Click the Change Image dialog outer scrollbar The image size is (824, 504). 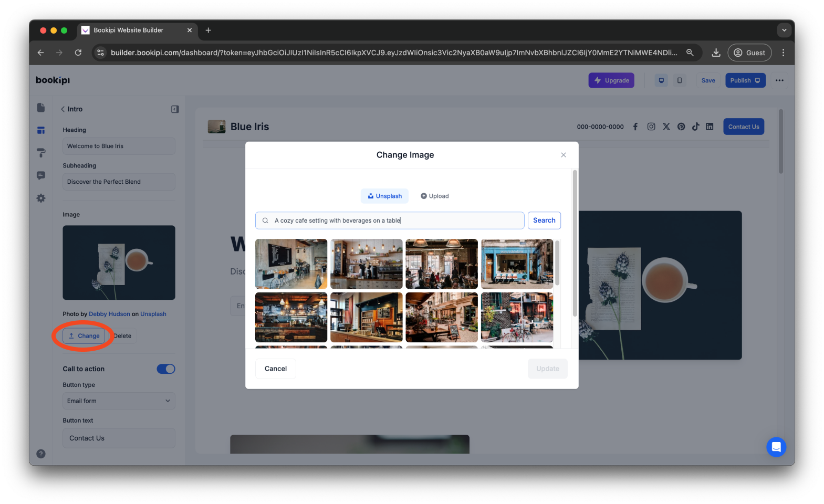pyautogui.click(x=575, y=243)
